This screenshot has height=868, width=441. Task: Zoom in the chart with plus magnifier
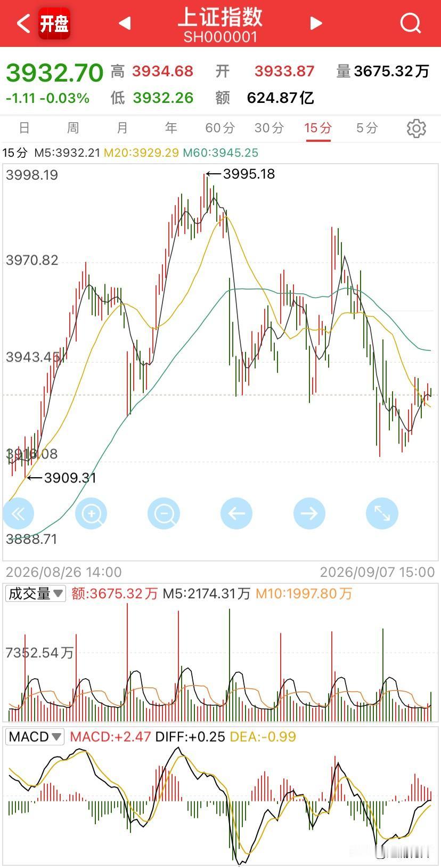[x=91, y=513]
